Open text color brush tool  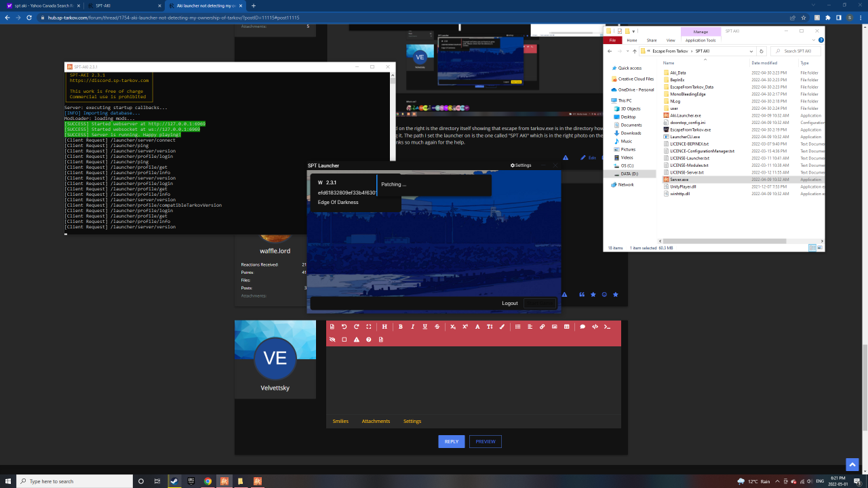pos(502,327)
